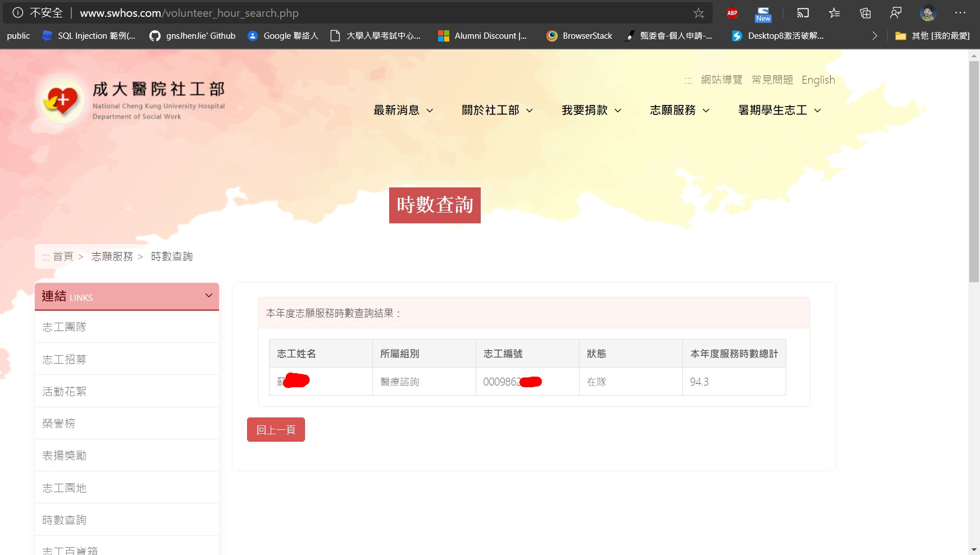Click the 本年度服務時數總計 column header

734,354
